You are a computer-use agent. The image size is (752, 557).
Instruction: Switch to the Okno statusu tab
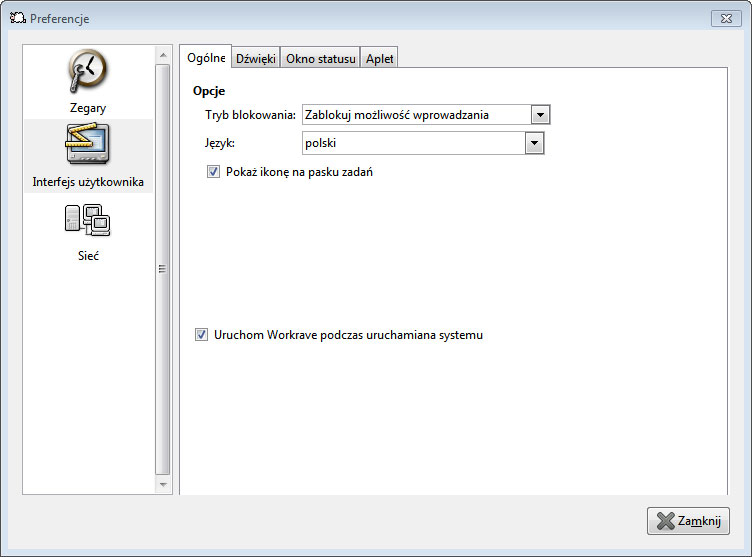coord(320,59)
